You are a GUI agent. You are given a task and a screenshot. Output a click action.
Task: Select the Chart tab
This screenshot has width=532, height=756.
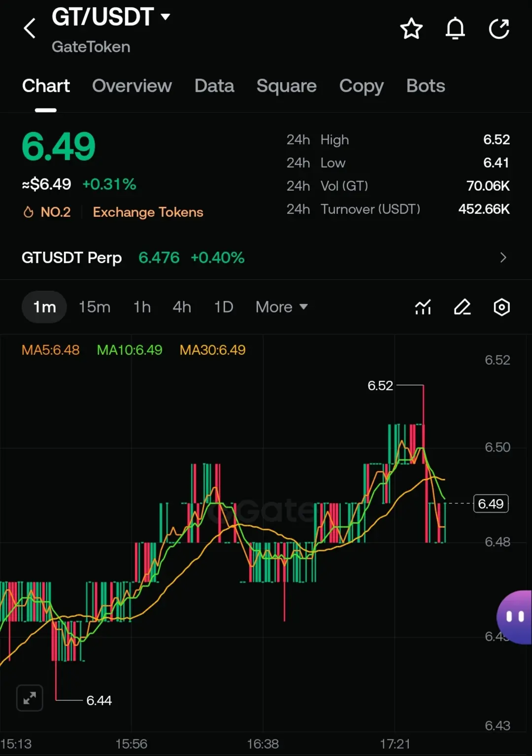[x=46, y=86]
